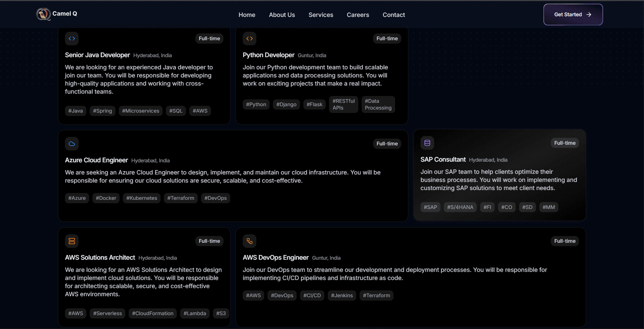Click the server icon on AWS Solutions Architect card

[72, 241]
